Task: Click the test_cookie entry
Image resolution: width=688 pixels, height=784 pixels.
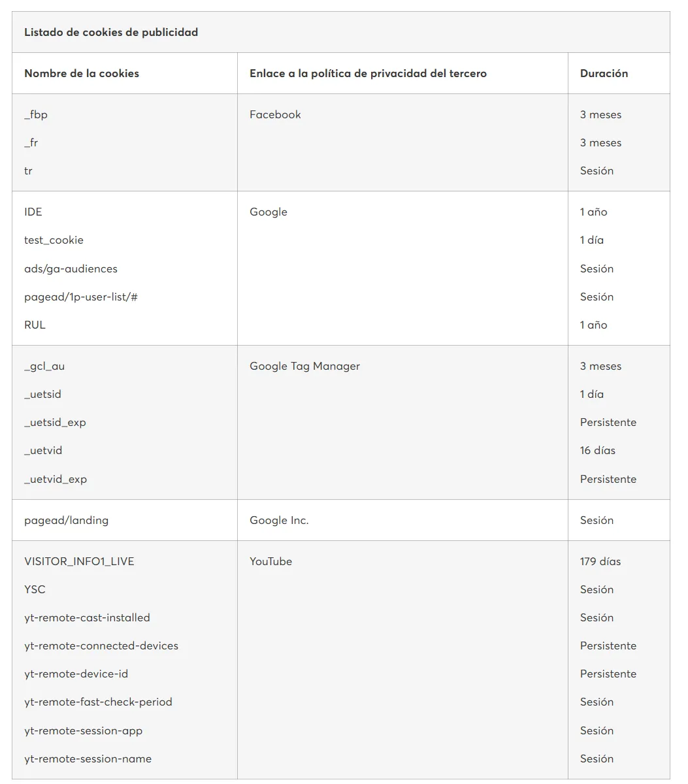Action: pos(54,240)
